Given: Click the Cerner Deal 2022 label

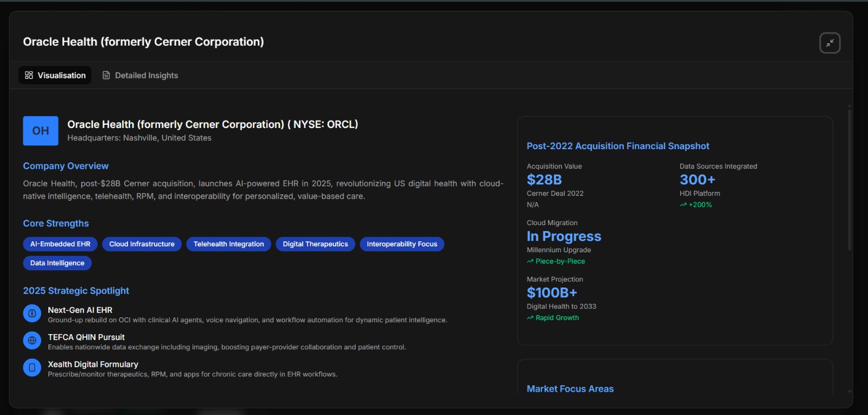Looking at the screenshot, I should click(x=555, y=194).
